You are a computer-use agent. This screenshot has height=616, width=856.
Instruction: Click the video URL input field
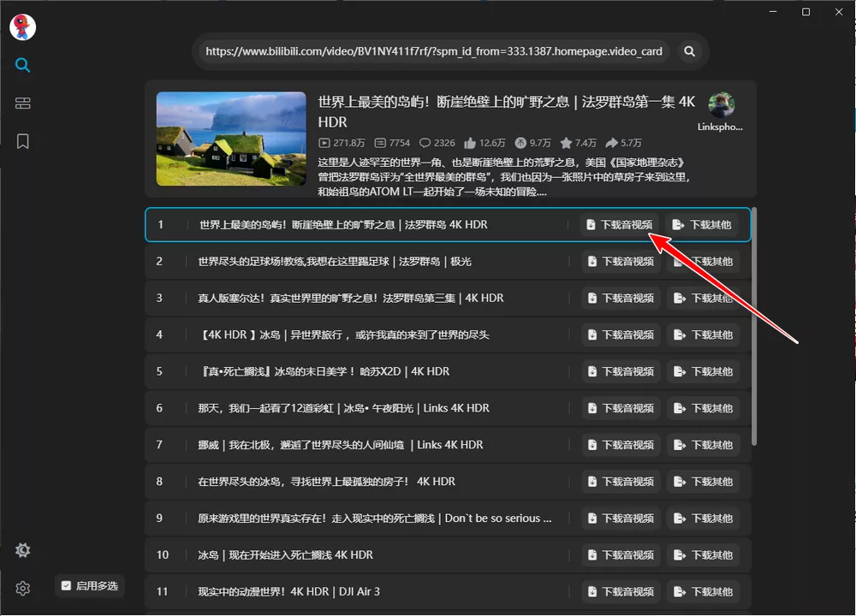[x=428, y=51]
